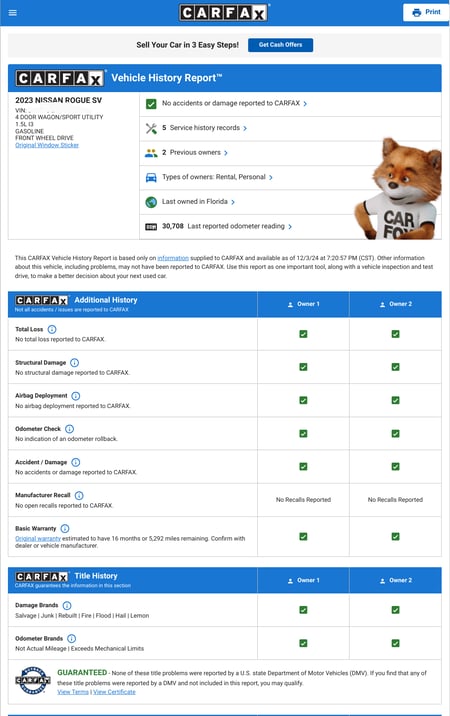Open the hamburger menu icon
Image resolution: width=450 pixels, height=716 pixels.
point(13,13)
